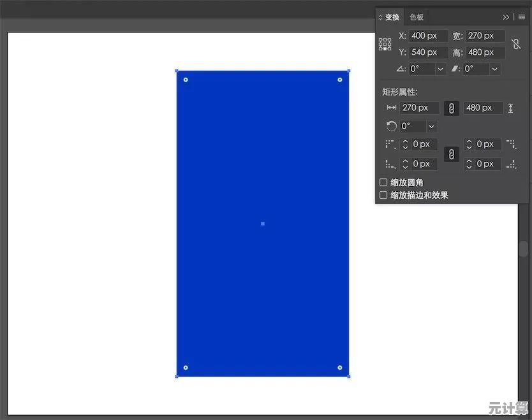The image size is (532, 420).
Task: Open the bottom-right corner type icon
Action: tap(511, 164)
